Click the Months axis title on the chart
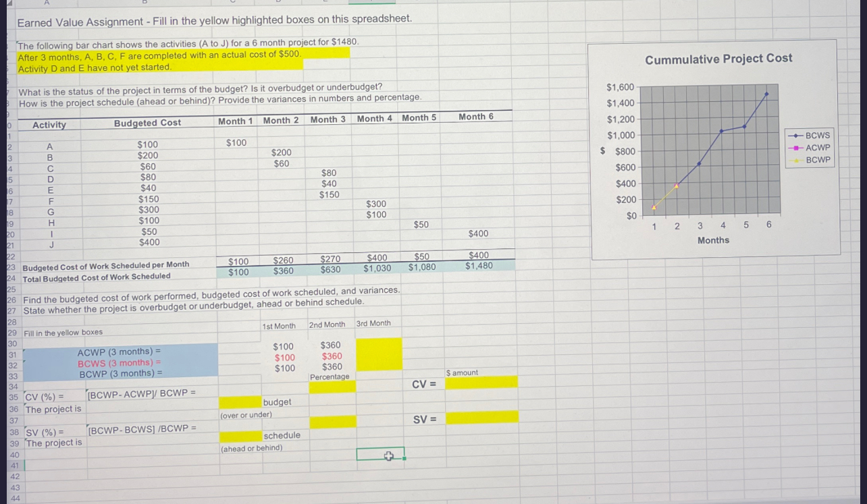Image resolution: width=867 pixels, height=504 pixels. (x=714, y=240)
